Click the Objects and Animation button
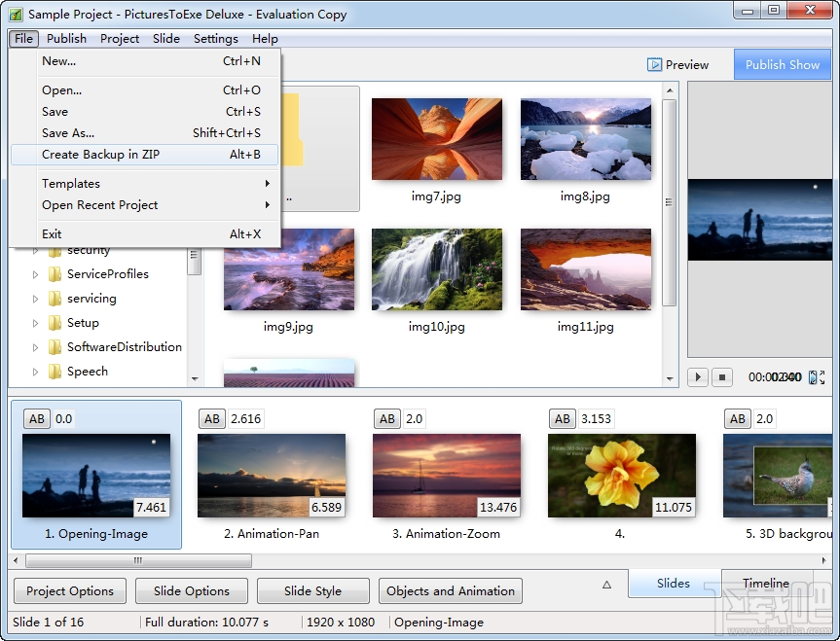 (x=450, y=590)
